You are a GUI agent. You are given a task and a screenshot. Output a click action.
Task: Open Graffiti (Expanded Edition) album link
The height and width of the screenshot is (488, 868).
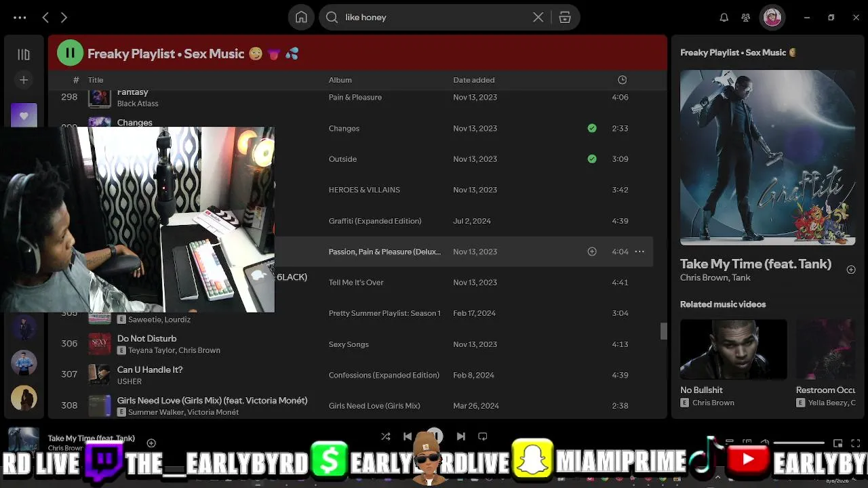(375, 221)
